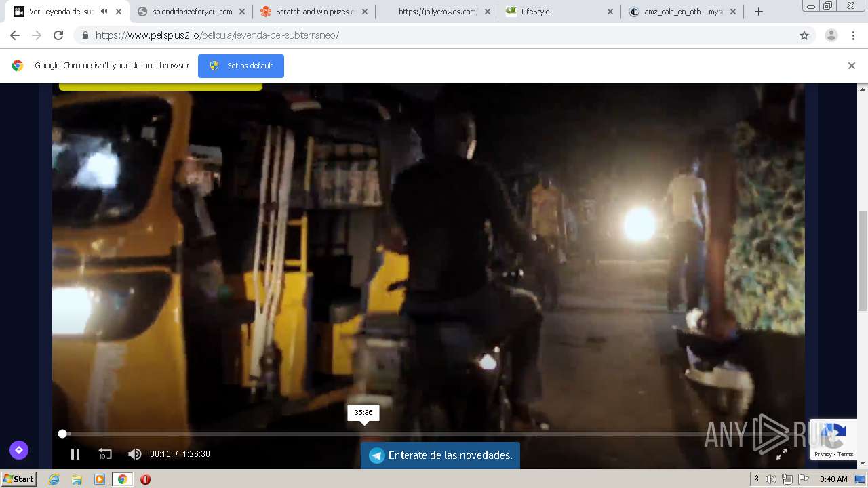
Task: Click the 8:40 AM taskbar clock
Action: tap(833, 479)
